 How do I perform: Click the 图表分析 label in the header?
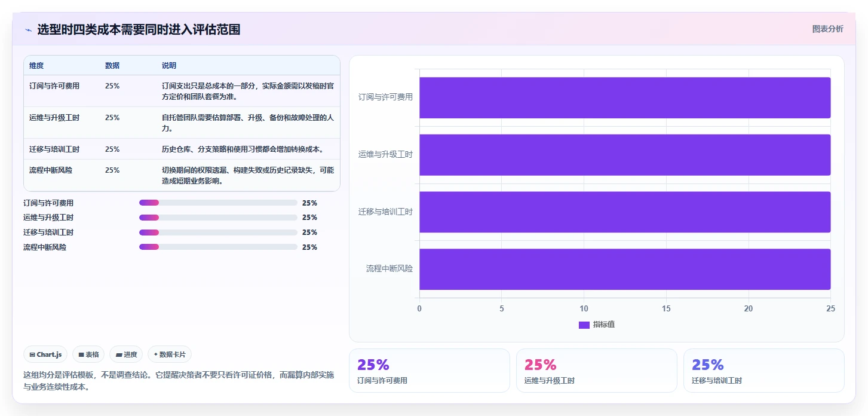tap(827, 29)
